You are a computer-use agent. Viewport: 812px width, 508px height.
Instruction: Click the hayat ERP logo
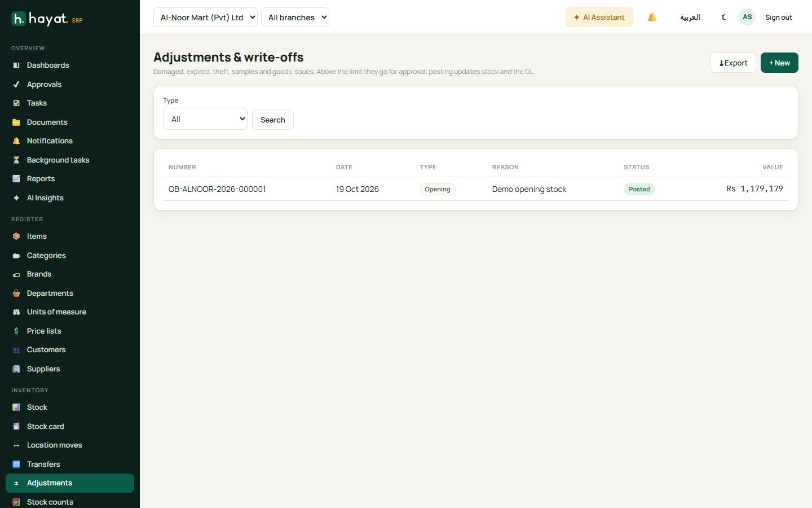coord(47,19)
